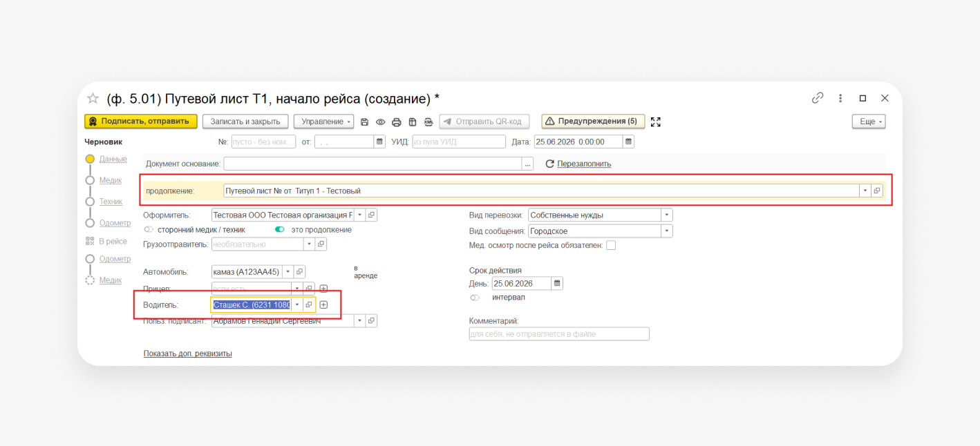Screen dimensions: 980x446
Task: Turn off the 'это продолжение' switch
Action: click(280, 229)
